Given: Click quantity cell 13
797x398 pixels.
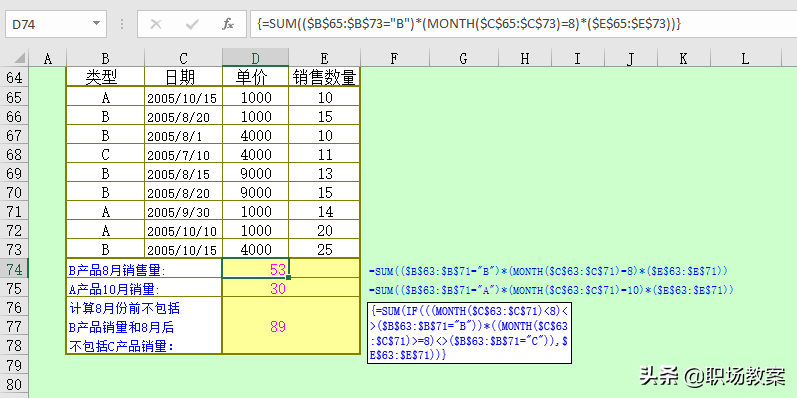Looking at the screenshot, I should (325, 173).
